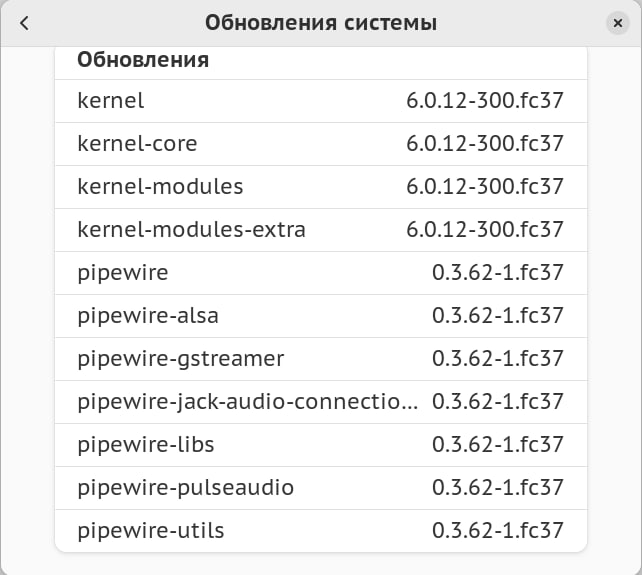Click the Обновления section heading
Screen dimensions: 642x575
(143, 59)
